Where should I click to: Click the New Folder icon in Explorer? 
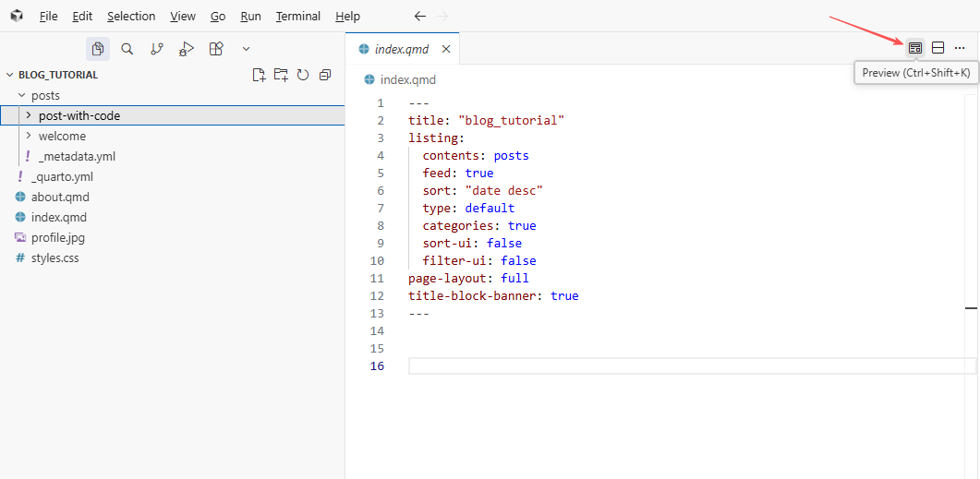(x=281, y=75)
